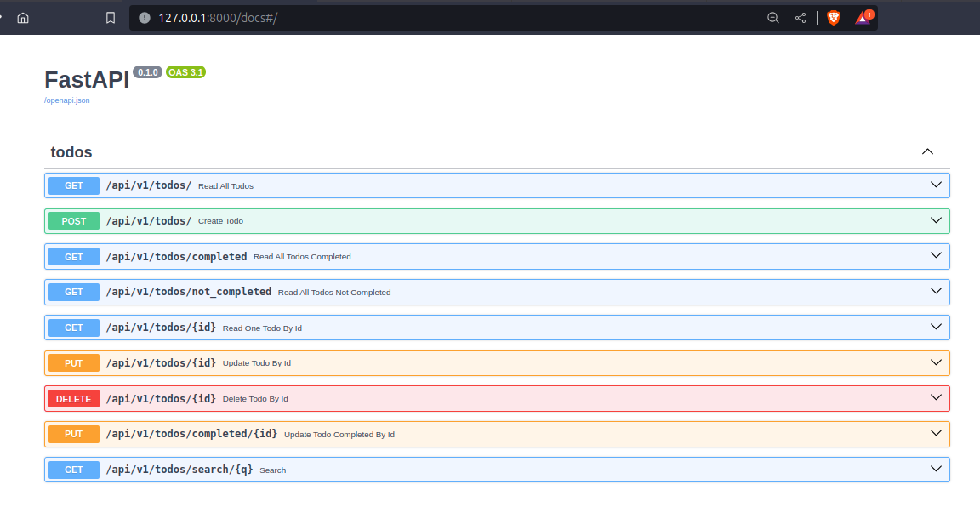Expand GET Read All Todos chevron
The width and height of the screenshot is (980, 507).
(936, 185)
